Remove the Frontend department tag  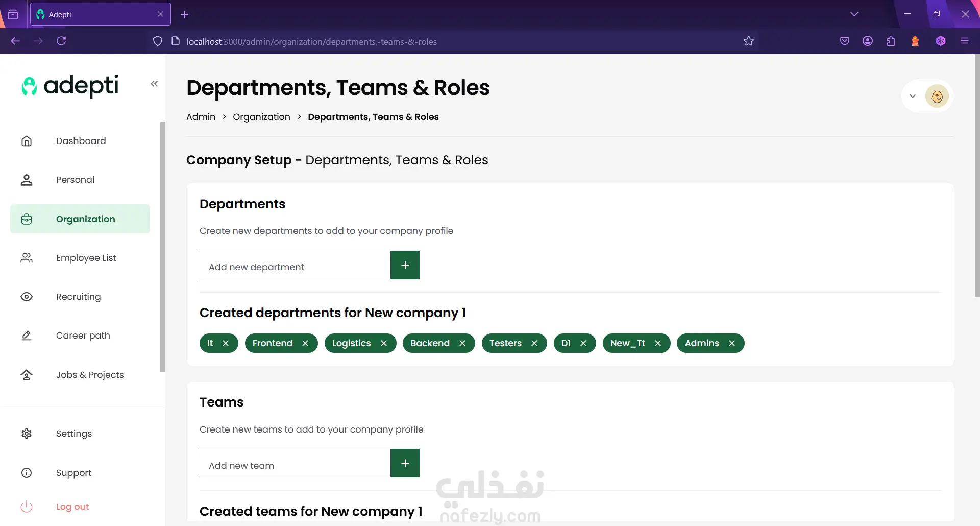click(305, 343)
